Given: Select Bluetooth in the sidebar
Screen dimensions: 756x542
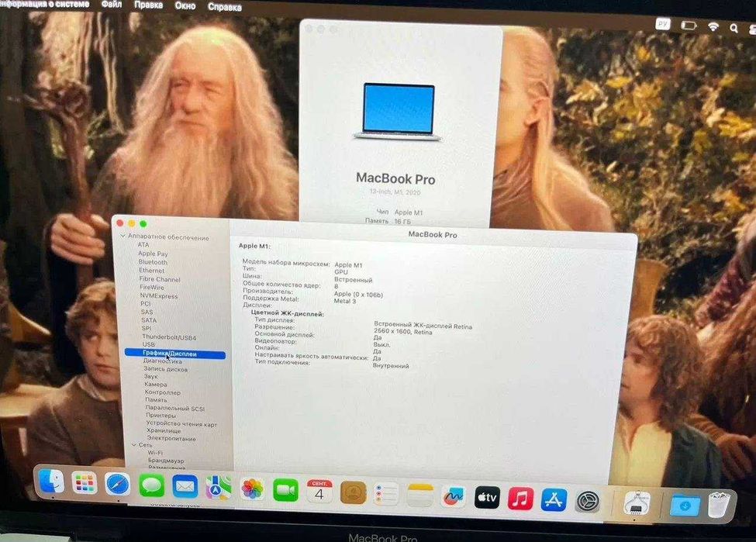Looking at the screenshot, I should tap(153, 262).
